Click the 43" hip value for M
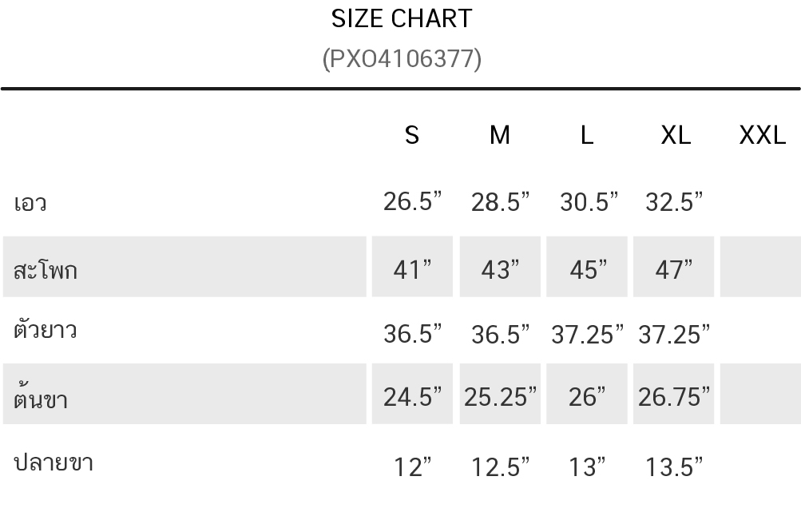Viewport: 801px width, 532px height. pyautogui.click(x=500, y=270)
